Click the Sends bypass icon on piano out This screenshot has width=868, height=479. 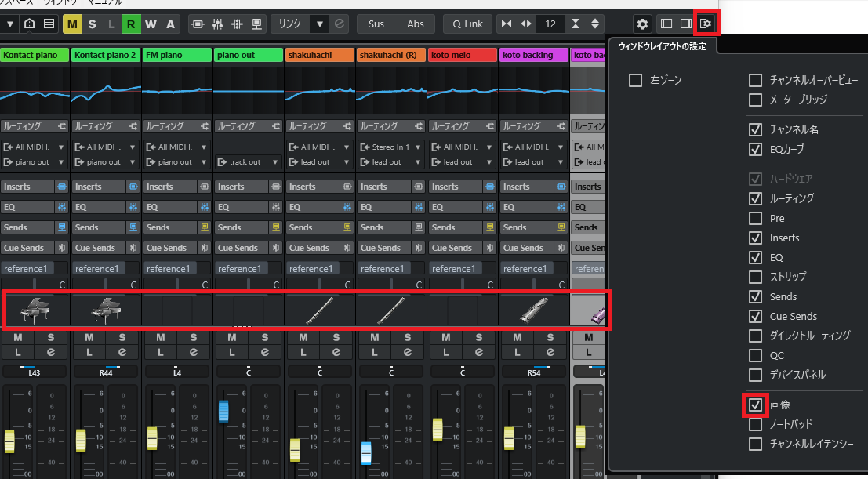[x=275, y=227]
